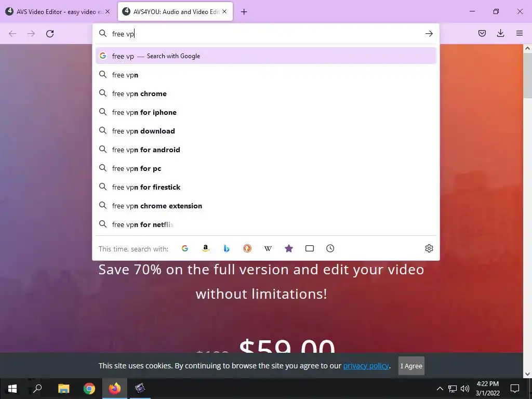Open network status tray icon
This screenshot has height=399, width=532.
453,389
